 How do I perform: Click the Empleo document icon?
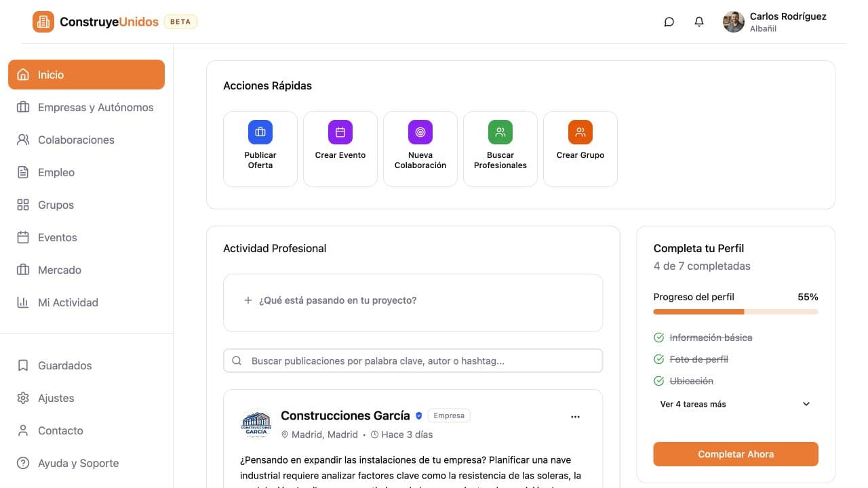click(23, 172)
